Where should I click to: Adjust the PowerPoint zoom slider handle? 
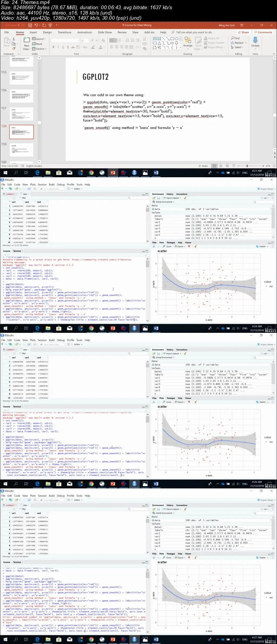point(247,166)
